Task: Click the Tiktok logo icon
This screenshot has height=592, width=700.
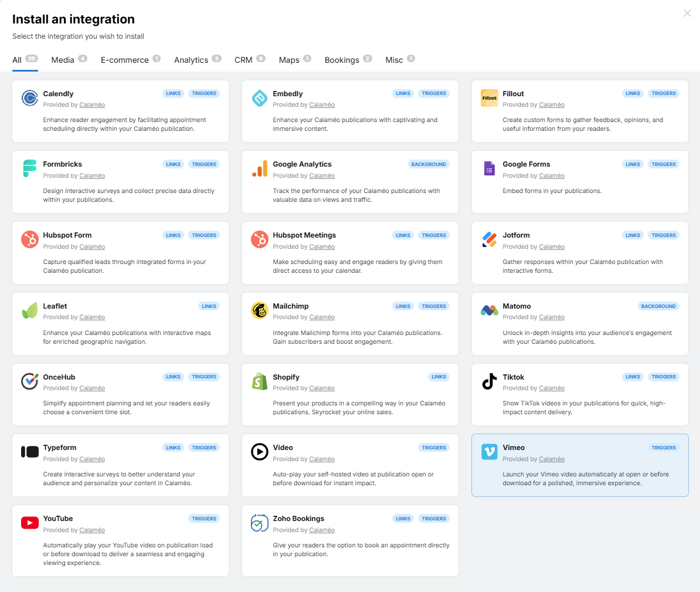Action: (490, 381)
